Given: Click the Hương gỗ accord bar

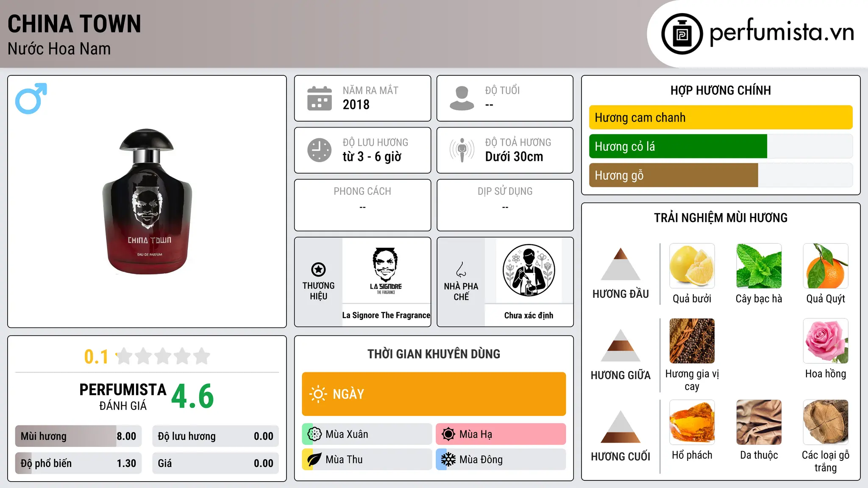Looking at the screenshot, I should coord(721,175).
